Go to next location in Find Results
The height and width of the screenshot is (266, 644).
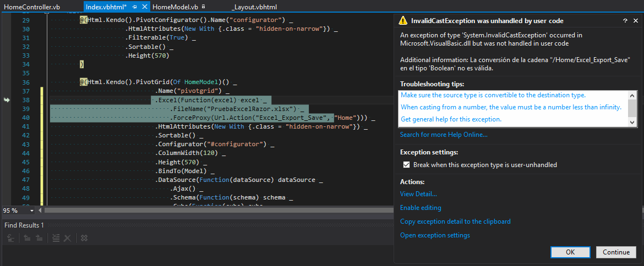[x=39, y=238]
